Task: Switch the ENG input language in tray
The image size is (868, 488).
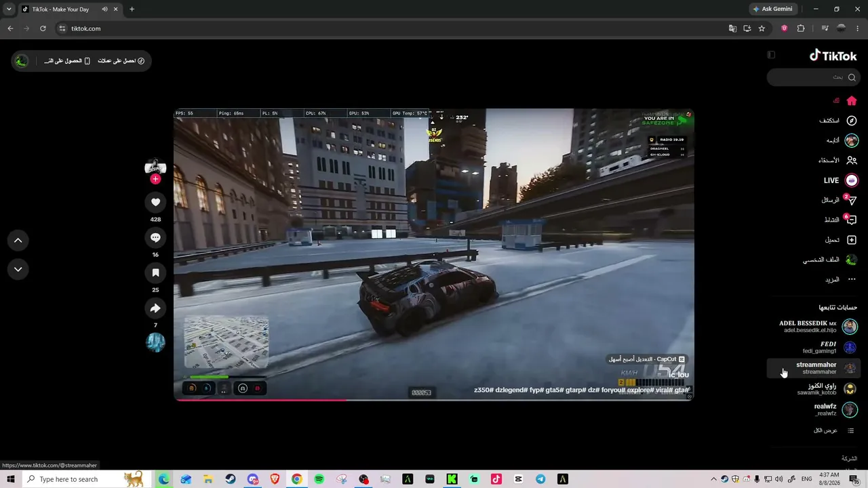Action: point(806,479)
